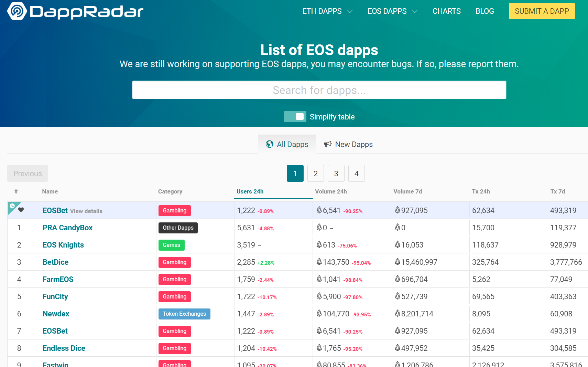Viewport: 588px width, 367px height.
Task: Click the DappRadar logo icon
Action: (17, 11)
